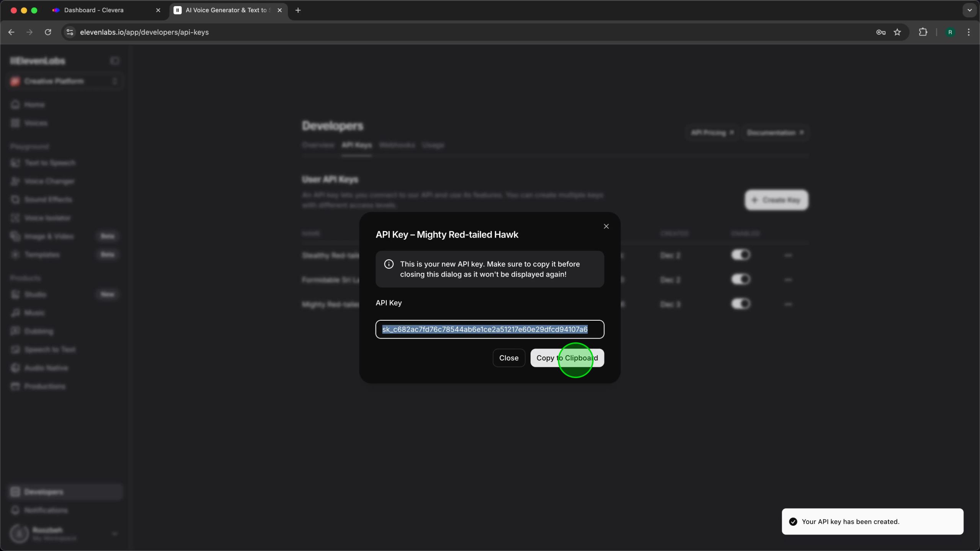This screenshot has height=551, width=980.
Task: Bookmark this page with the star icon
Action: pos(897,32)
